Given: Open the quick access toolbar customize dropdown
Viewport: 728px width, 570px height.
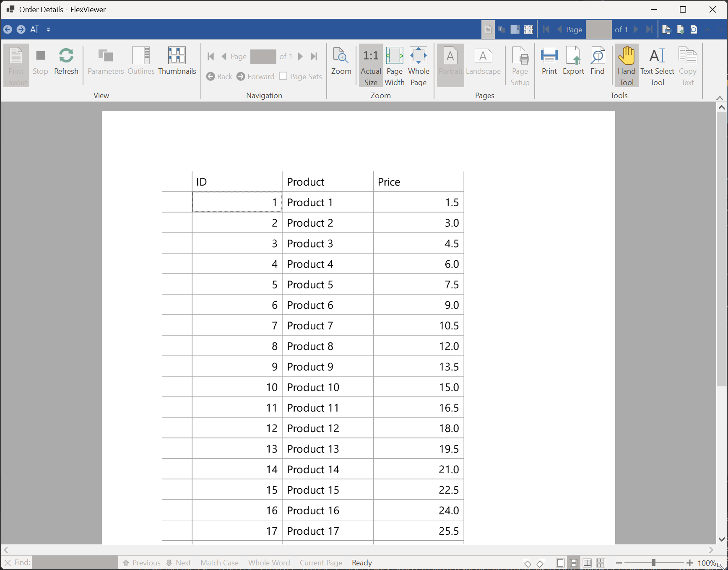Looking at the screenshot, I should pyautogui.click(x=49, y=30).
